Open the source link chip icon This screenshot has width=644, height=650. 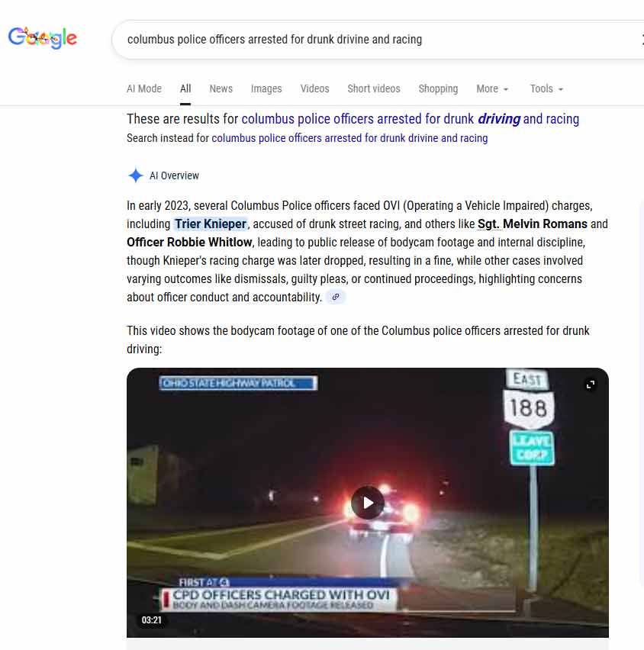point(336,297)
